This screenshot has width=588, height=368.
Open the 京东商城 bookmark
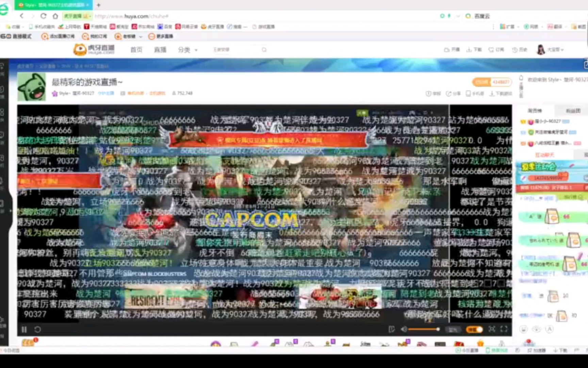point(143,27)
